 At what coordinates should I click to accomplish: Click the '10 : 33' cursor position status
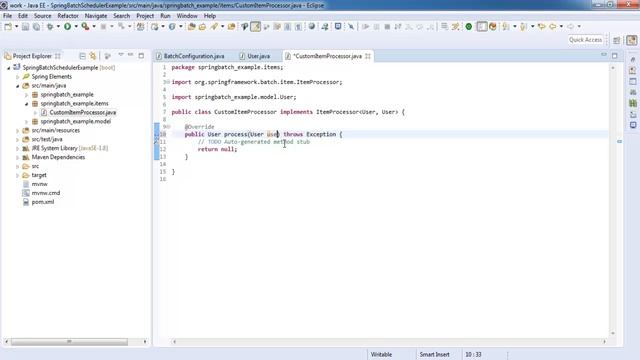[473, 354]
